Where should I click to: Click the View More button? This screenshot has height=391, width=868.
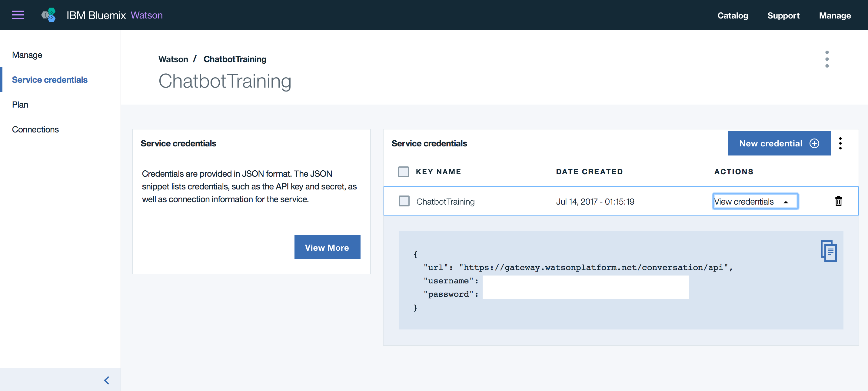point(327,247)
